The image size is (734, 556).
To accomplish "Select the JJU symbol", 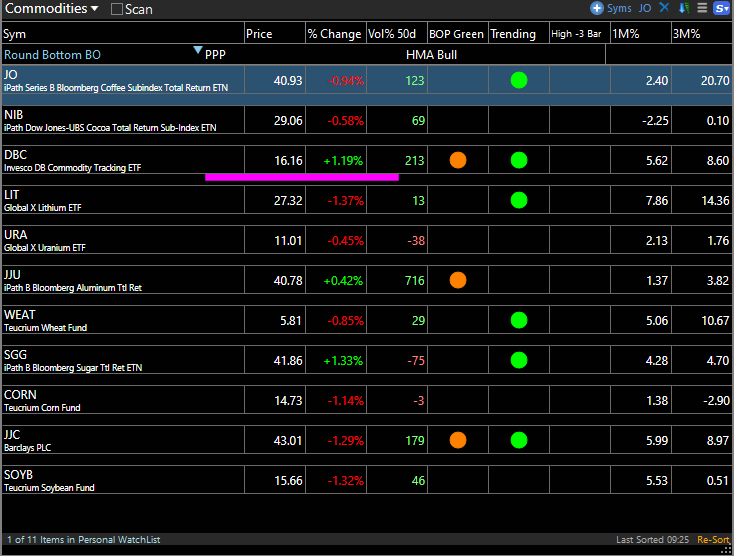I will coord(12,275).
